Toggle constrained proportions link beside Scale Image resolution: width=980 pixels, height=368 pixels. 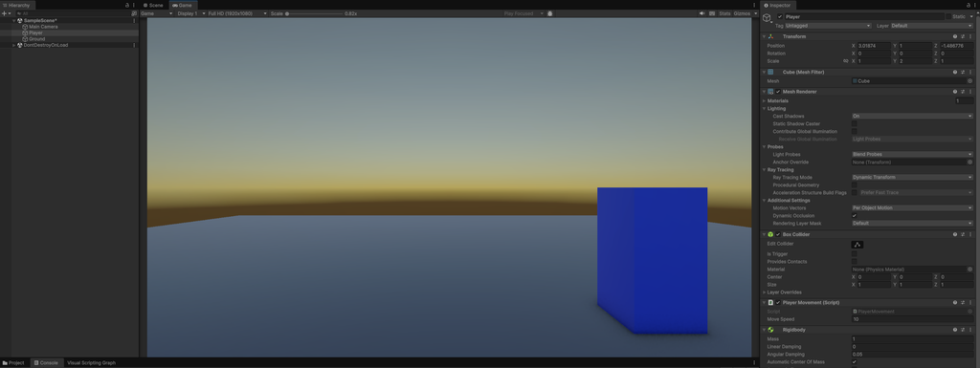click(x=846, y=61)
